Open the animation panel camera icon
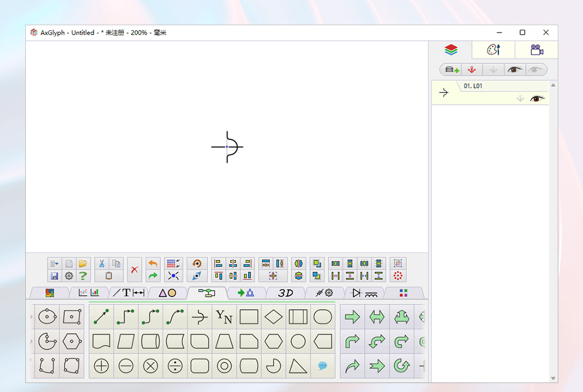This screenshot has width=583, height=392. 536,49
